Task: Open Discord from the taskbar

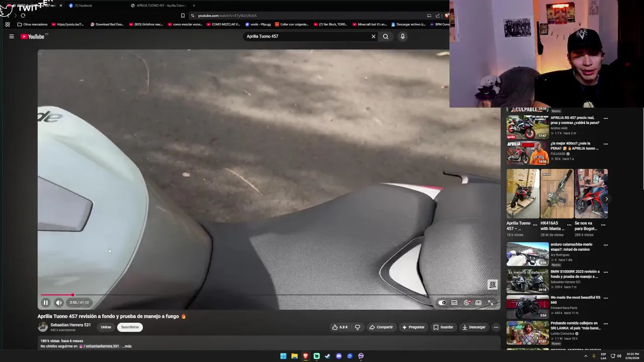Action: [339, 356]
